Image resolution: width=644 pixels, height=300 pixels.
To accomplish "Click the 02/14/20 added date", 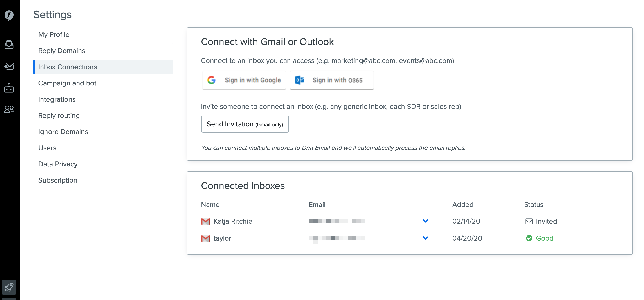I will [466, 221].
